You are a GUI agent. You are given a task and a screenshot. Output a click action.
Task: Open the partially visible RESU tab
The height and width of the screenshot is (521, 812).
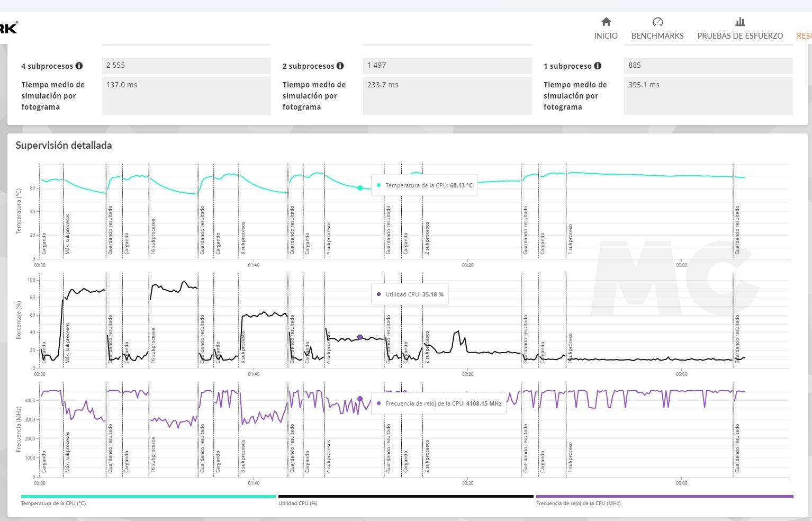[x=804, y=35]
